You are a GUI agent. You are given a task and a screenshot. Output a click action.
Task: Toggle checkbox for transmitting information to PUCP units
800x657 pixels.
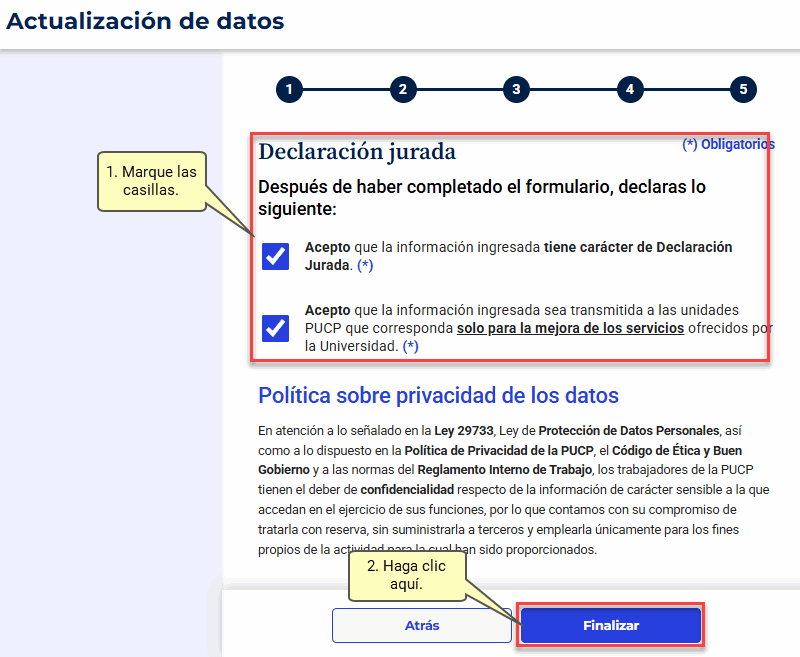276,328
